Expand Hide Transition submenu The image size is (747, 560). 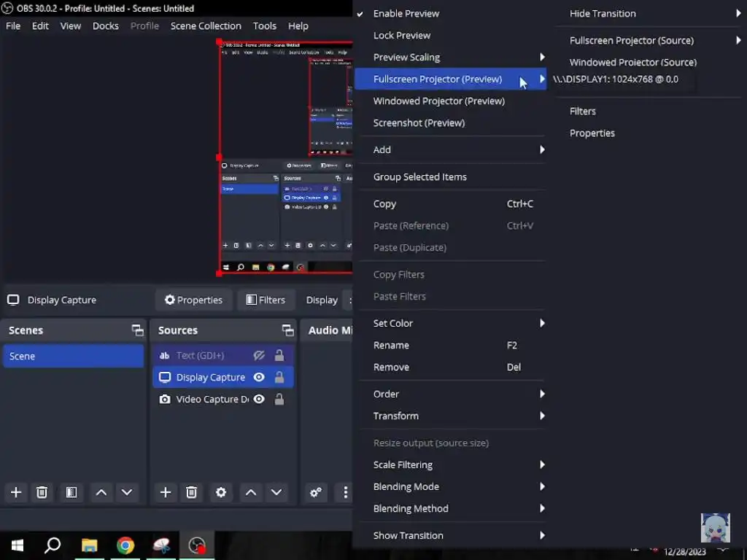coord(648,13)
